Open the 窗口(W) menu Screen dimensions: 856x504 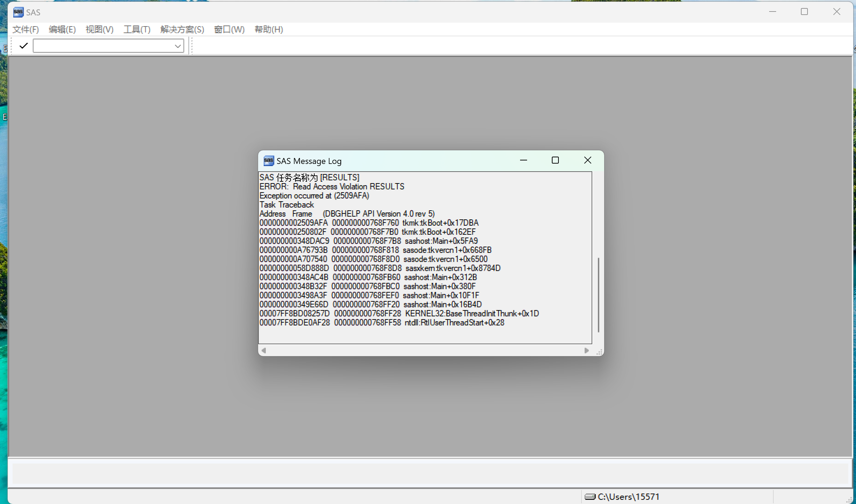coord(229,30)
